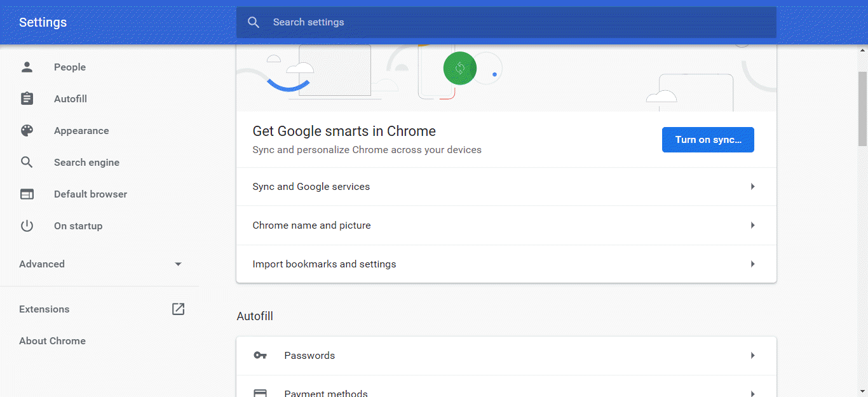Click the Advanced label in sidebar
Viewport: 868px width, 397px height.
[x=42, y=264]
